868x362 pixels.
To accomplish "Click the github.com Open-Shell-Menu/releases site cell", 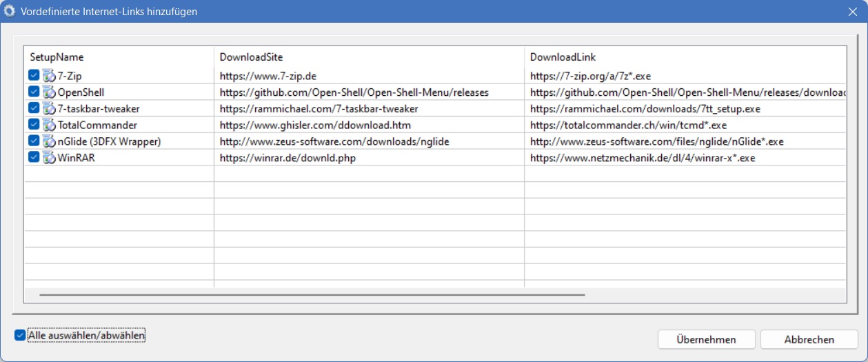I will click(370, 92).
